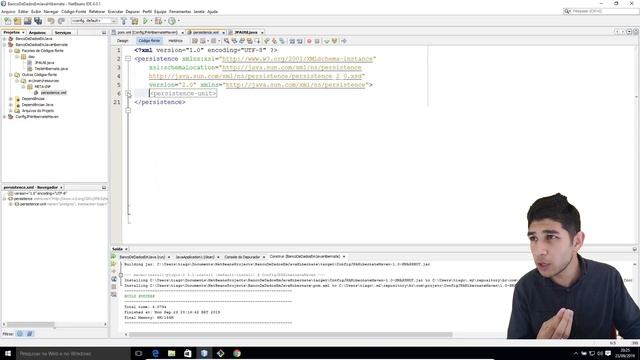Switch to the Arquivos panel tab

[x=37, y=32]
